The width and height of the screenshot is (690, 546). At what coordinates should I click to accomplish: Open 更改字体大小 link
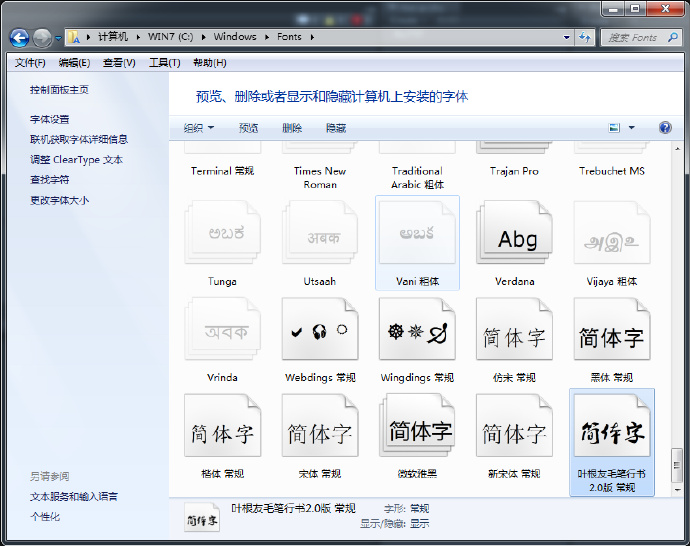click(59, 200)
